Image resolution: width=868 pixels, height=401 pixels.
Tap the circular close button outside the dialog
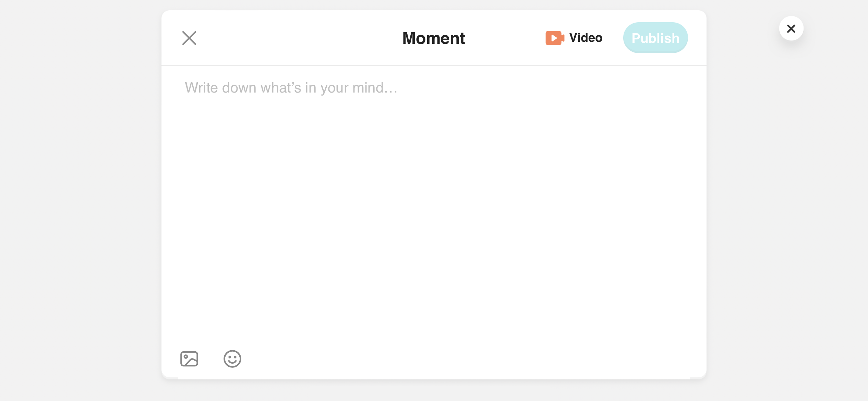(791, 28)
